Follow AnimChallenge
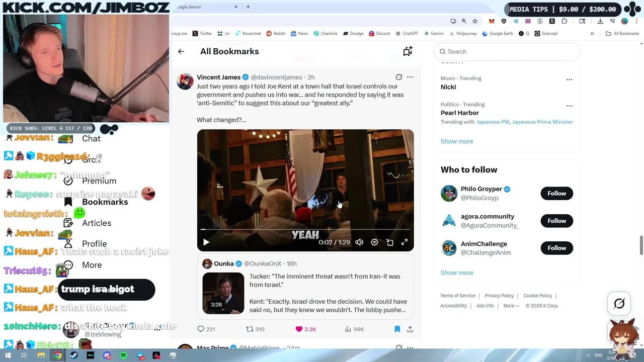This screenshot has height=362, width=644. pos(556,248)
